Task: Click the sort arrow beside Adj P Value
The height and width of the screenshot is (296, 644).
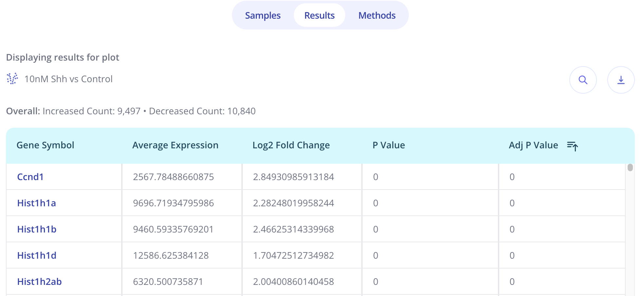Action: (x=572, y=146)
